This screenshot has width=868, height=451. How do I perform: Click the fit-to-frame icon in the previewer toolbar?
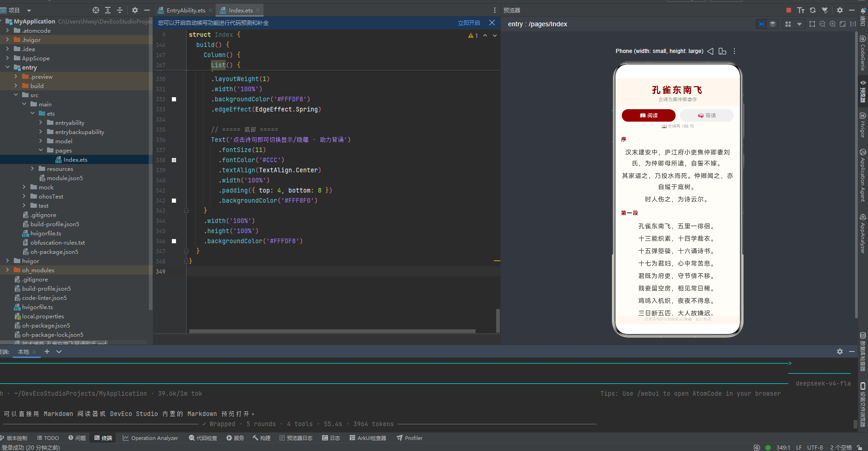[x=812, y=24]
